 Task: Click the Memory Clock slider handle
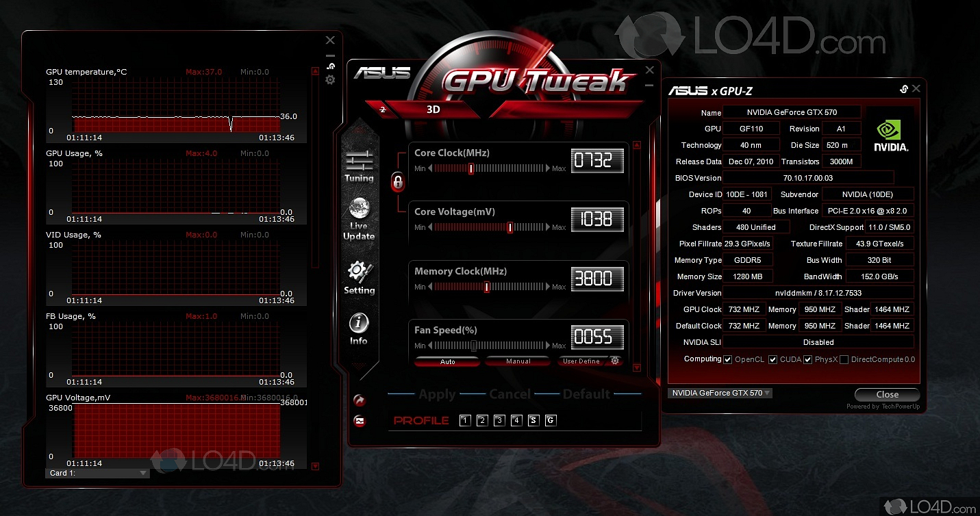coord(486,287)
